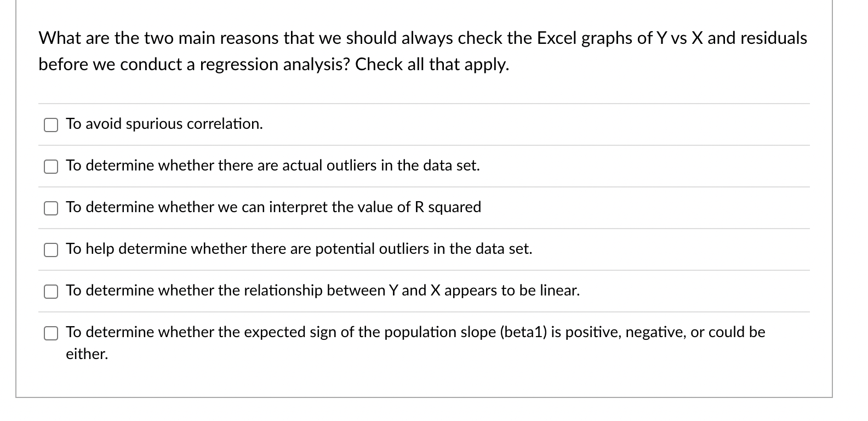The height and width of the screenshot is (421, 868).
Task: Click the label about actual outliers in data set
Action: (x=273, y=166)
